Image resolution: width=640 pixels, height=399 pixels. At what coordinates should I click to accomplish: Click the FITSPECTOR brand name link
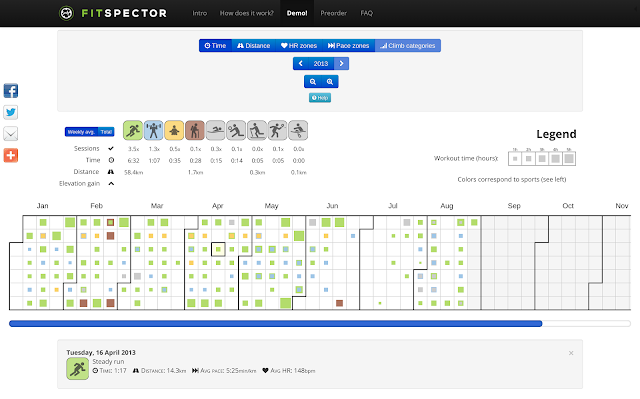(124, 13)
